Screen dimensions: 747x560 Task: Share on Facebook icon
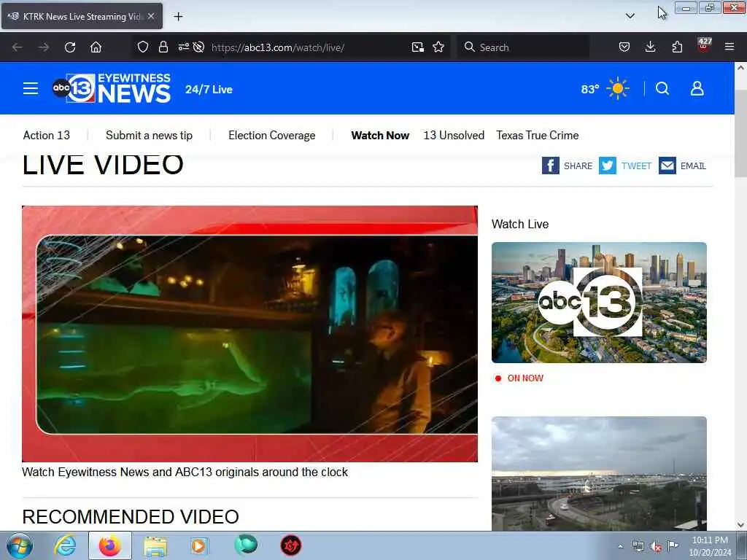(x=550, y=166)
